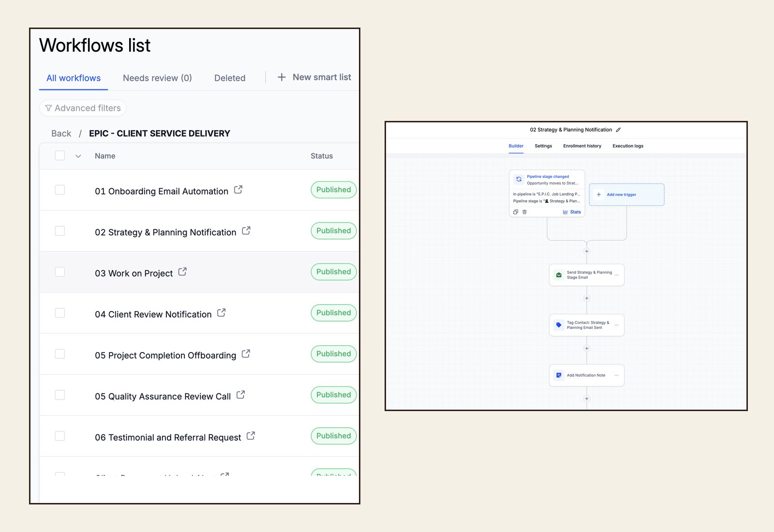Open options menu for Tag Contact step
Viewport: 774px width, 532px height.
[x=616, y=325]
